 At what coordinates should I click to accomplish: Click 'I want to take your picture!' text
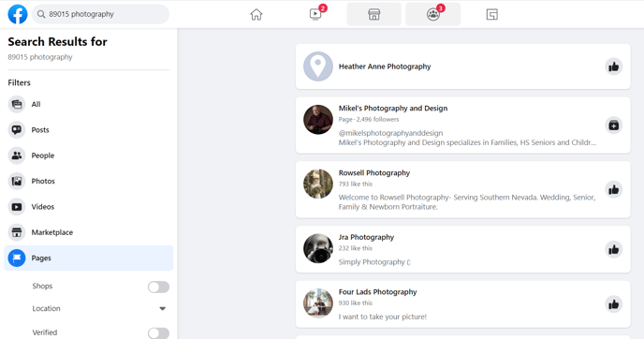pos(382,317)
